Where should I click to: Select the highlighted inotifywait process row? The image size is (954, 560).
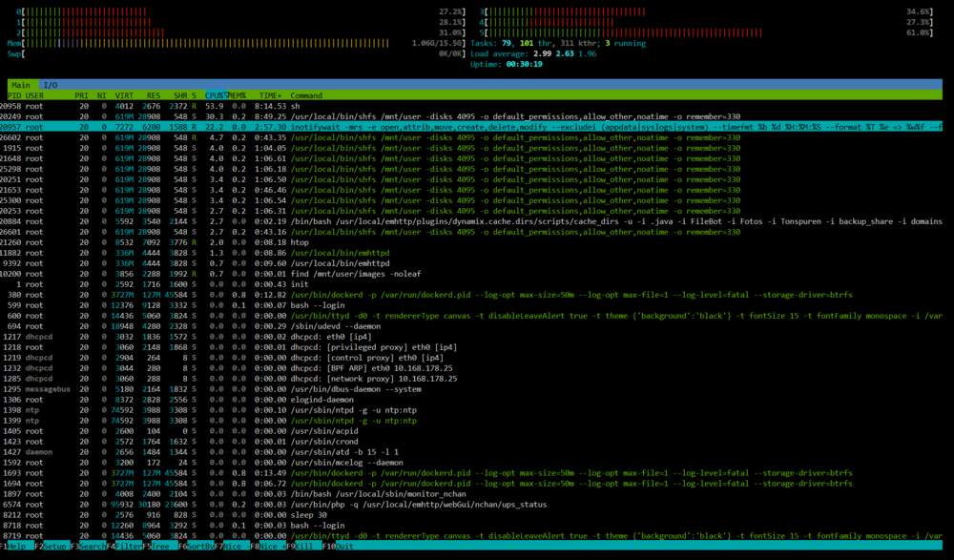(x=471, y=127)
